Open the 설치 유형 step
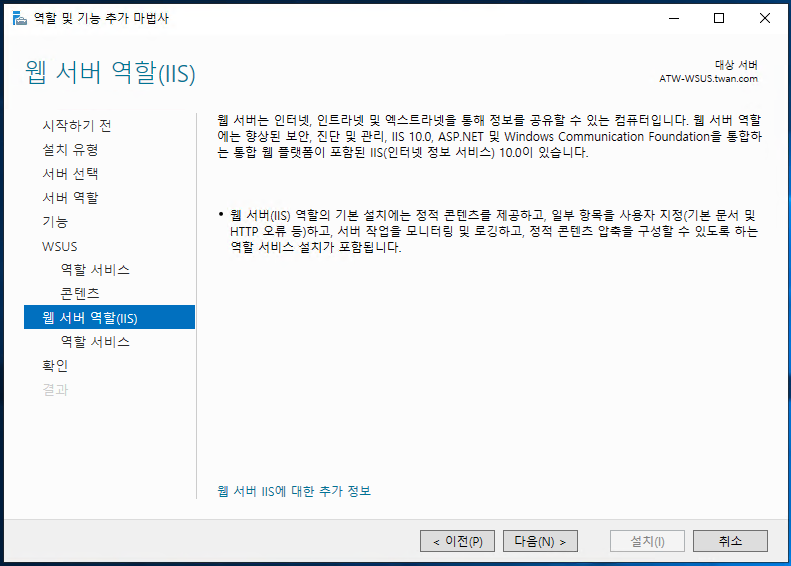 point(70,149)
